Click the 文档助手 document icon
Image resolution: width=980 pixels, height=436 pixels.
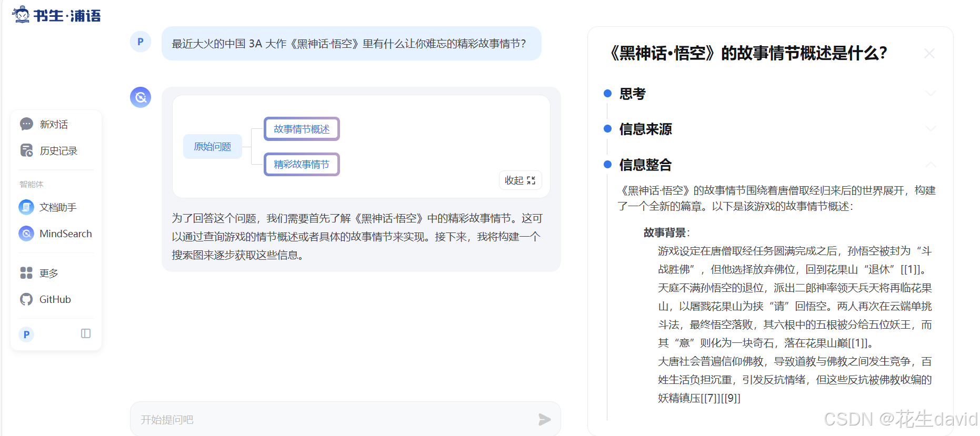click(x=26, y=207)
